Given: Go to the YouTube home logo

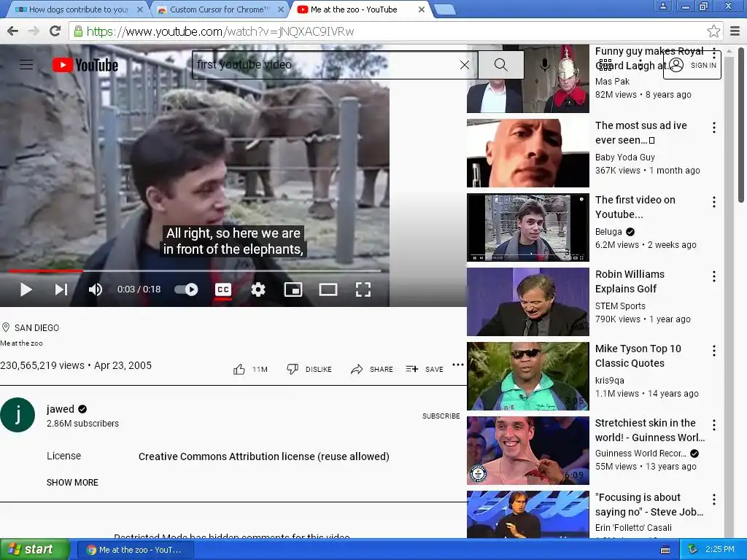Looking at the screenshot, I should point(85,65).
